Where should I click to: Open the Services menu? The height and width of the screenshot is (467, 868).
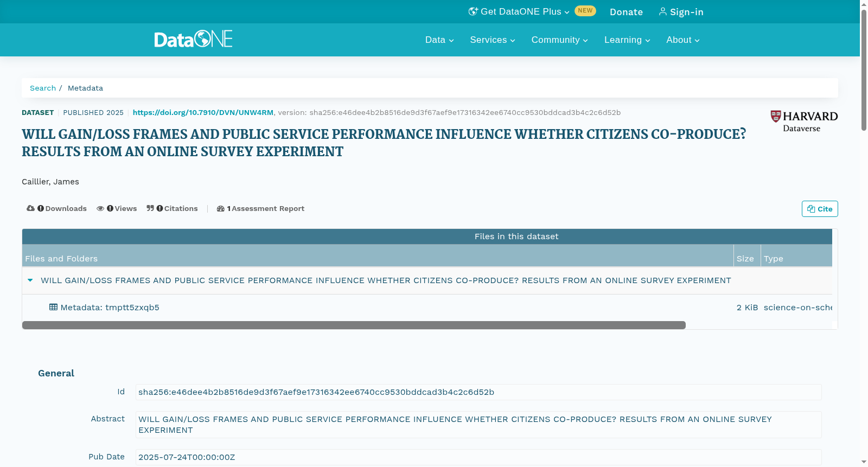[x=493, y=40]
